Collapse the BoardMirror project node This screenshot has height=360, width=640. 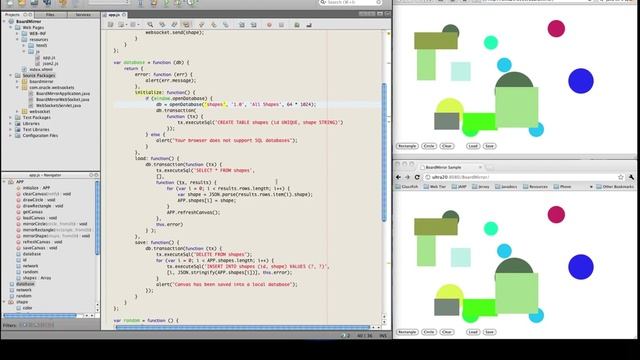[5, 21]
